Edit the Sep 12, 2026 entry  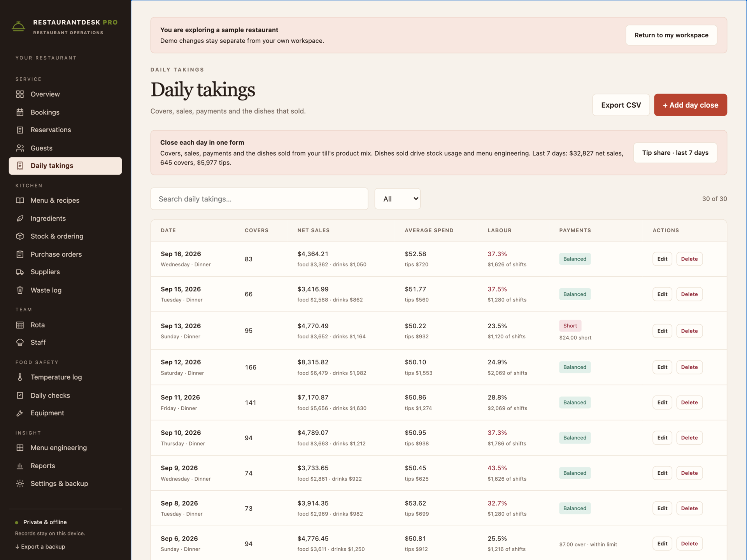click(x=662, y=367)
